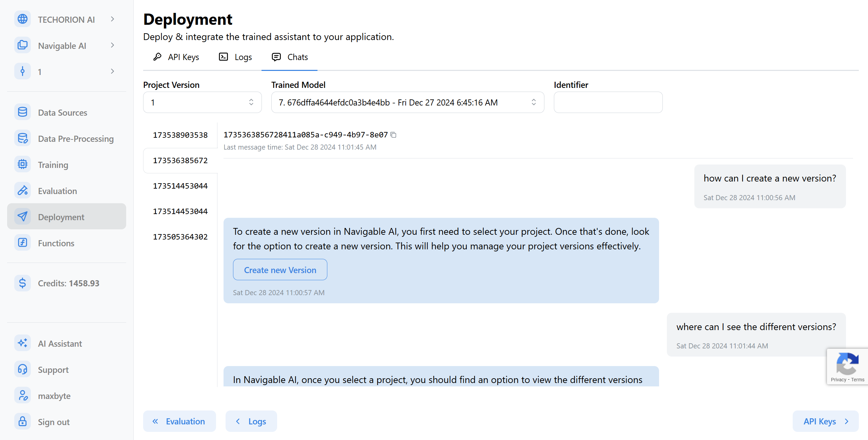
Task: Click the Functions icon in sidebar
Action: pos(22,243)
